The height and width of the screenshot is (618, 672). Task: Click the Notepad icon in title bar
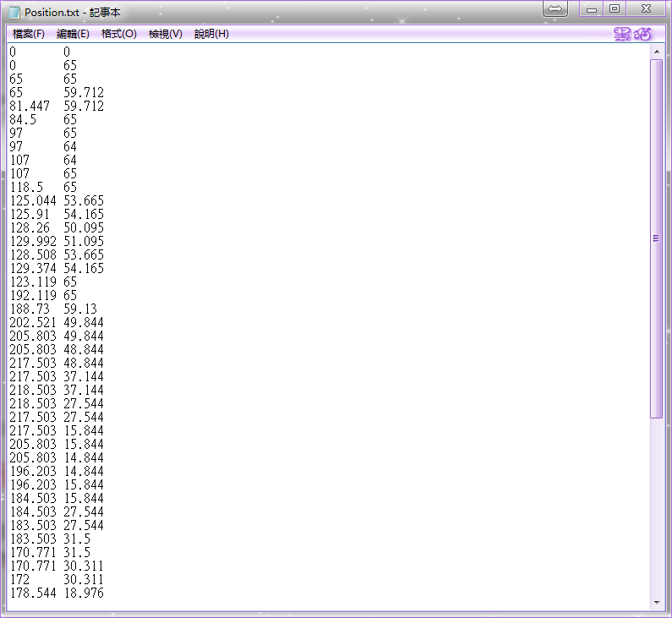(14, 13)
